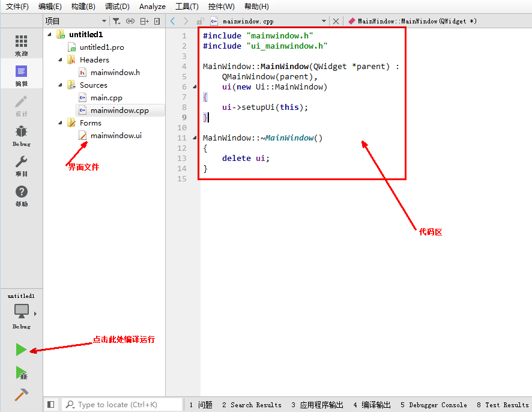Toggle the left sidebar visibility
Viewport: 532px width, 412px height.
pos(51,405)
